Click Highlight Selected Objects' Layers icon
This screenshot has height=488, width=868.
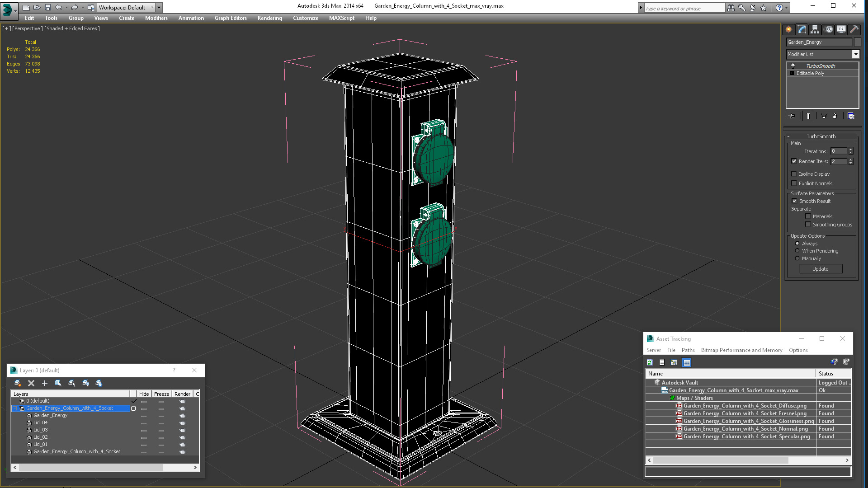pos(72,383)
